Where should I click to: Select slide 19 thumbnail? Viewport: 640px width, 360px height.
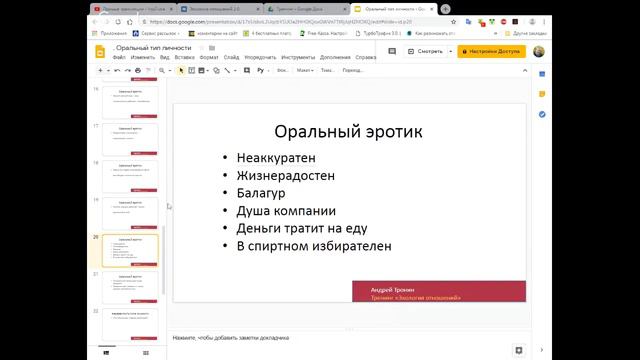click(x=130, y=214)
